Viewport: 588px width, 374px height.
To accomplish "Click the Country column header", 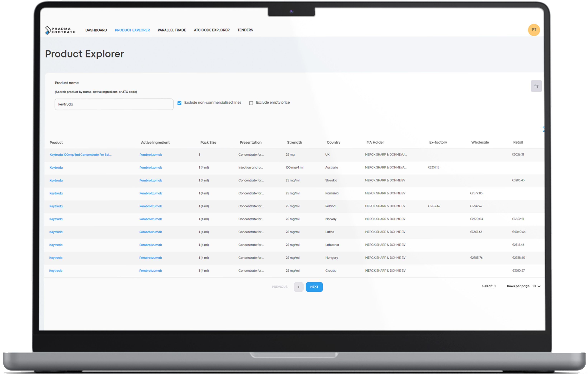I will 334,143.
